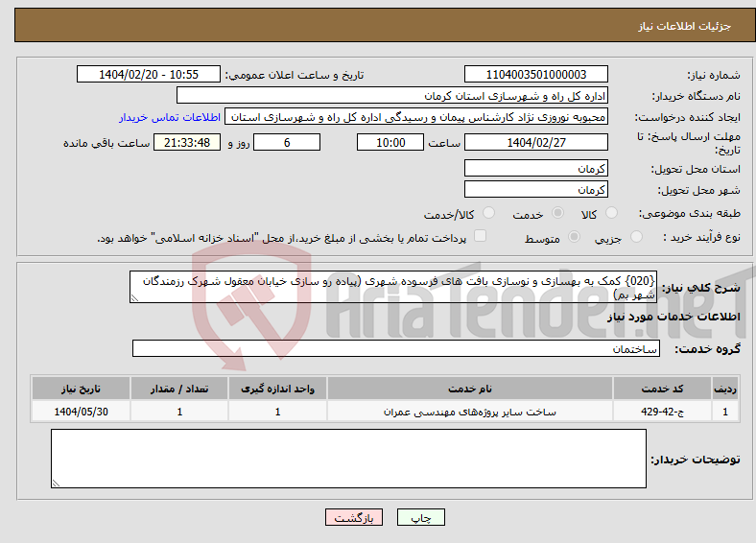Click the اطلاعات خدمات مورد نیاز heading
This screenshot has width=756, height=543.
(x=673, y=317)
